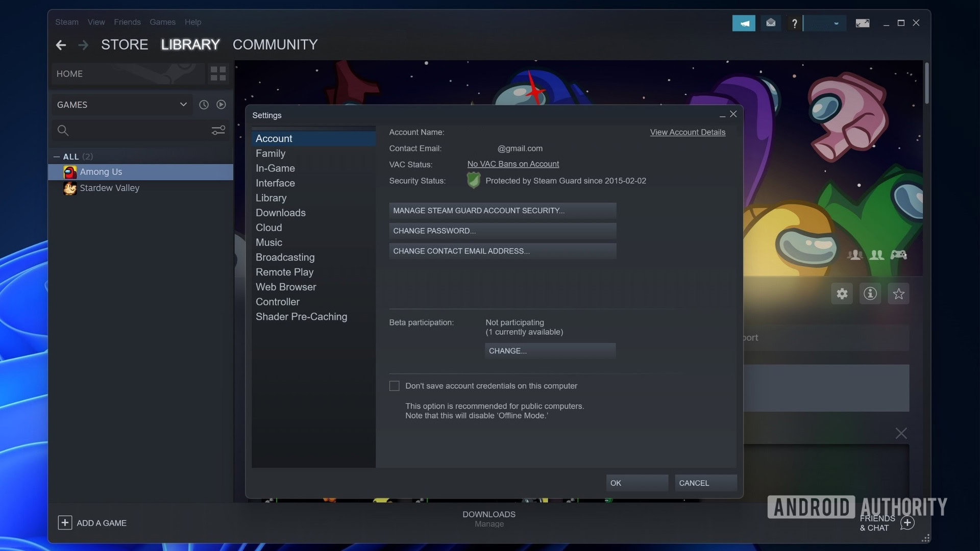Open View Account Details link

click(x=688, y=133)
